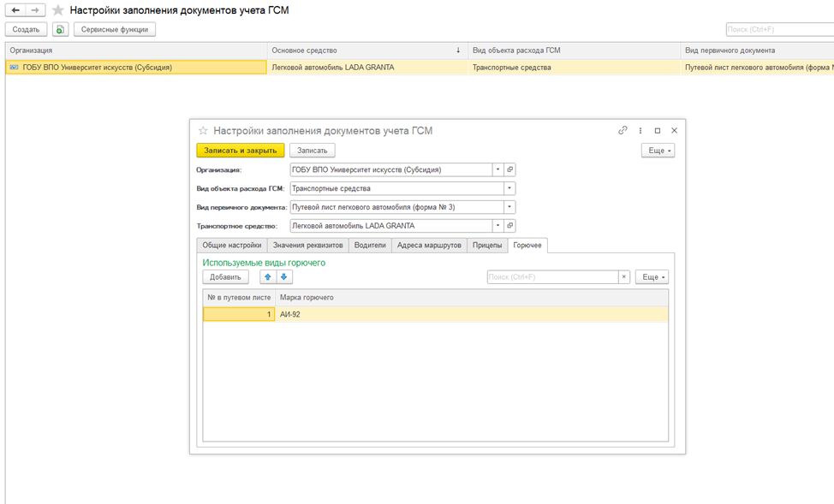Select Легковой автомобиль LADA GRANTA list cell
The height and width of the screenshot is (504, 834).
pos(367,68)
